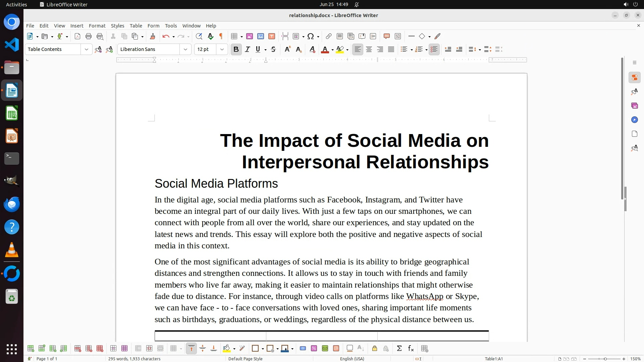Click English (USA) language in status bar
644x362 pixels.
(x=352, y=359)
